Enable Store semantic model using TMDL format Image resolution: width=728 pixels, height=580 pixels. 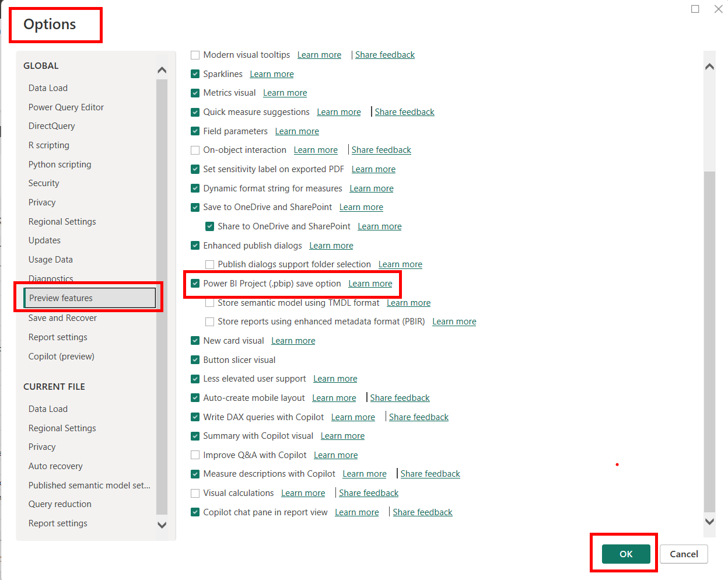[210, 303]
